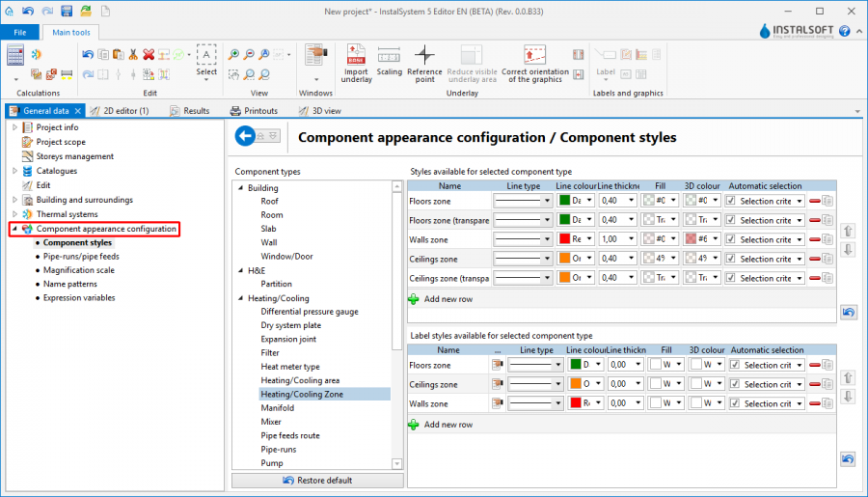The height and width of the screenshot is (497, 868).
Task: Click Add new row in component styles
Action: click(448, 299)
